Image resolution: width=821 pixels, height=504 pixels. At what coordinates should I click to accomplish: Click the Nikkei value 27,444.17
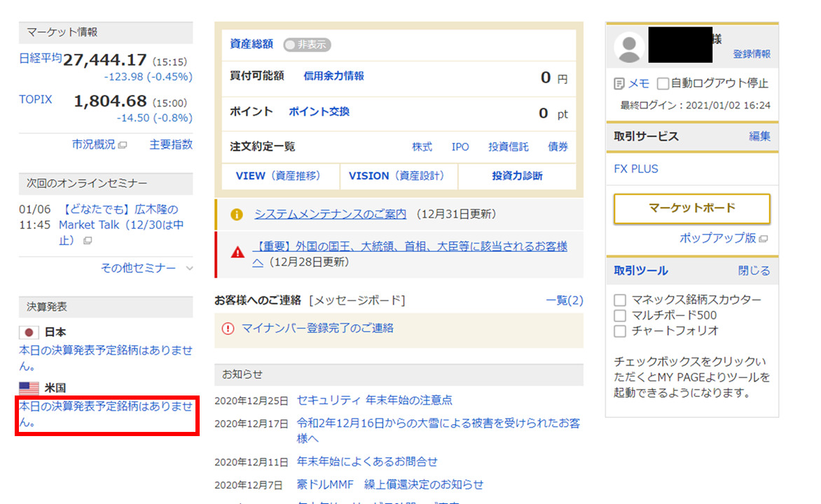(x=104, y=60)
